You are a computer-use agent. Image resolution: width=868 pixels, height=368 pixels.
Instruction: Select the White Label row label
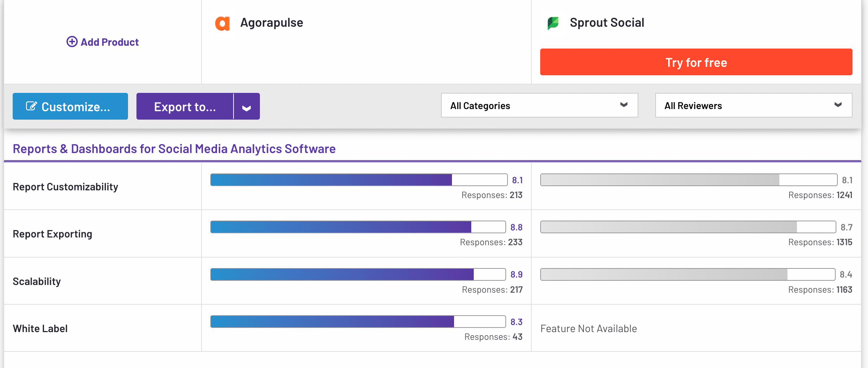point(40,329)
